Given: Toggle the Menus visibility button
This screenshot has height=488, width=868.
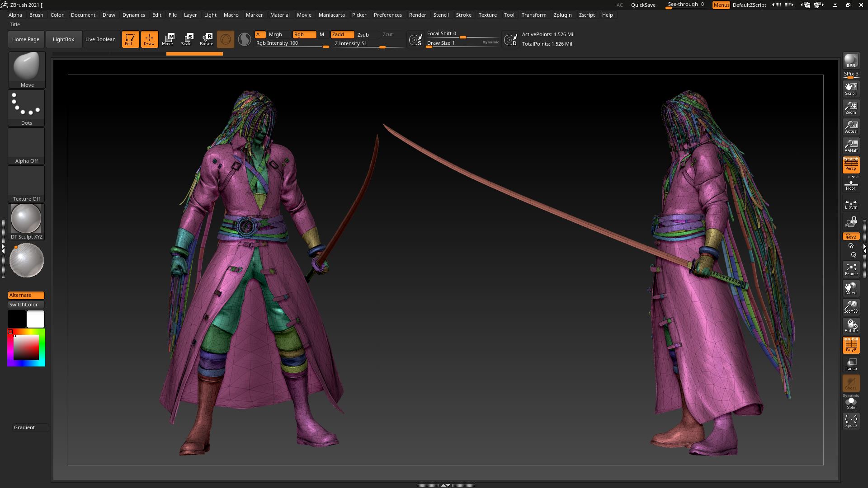Looking at the screenshot, I should pos(721,5).
